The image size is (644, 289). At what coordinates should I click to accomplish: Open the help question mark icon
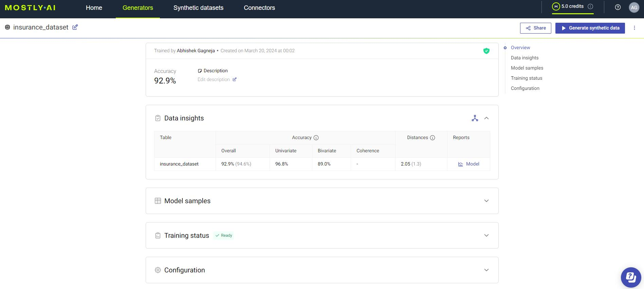coord(618,7)
